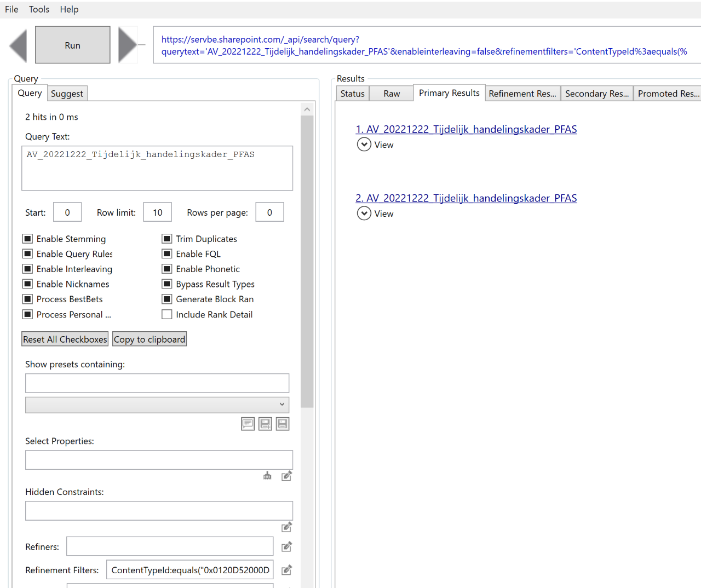Open the Hidden Constraints edit pencil icon
The height and width of the screenshot is (588, 701).
286,527
